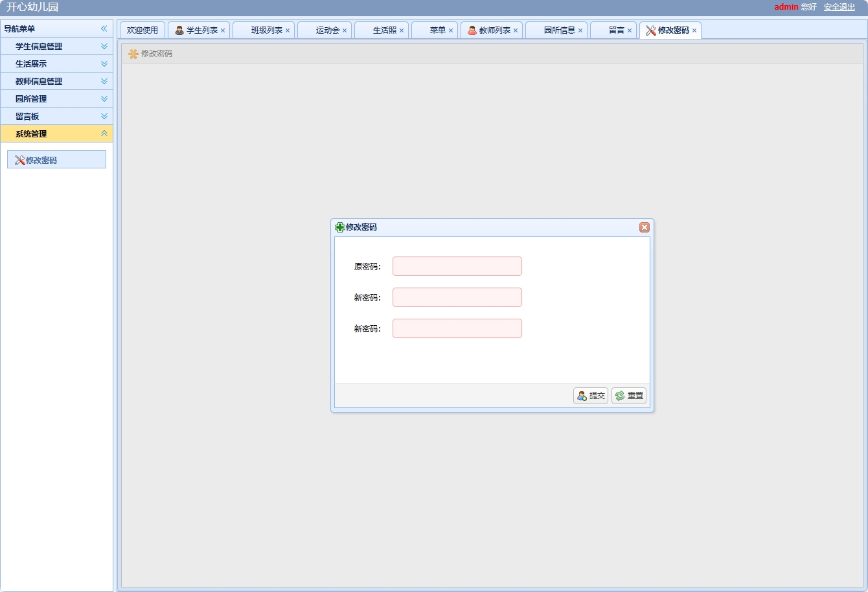The width and height of the screenshot is (868, 592).
Task: Close the 运动会 tab with its x
Action: point(345,30)
